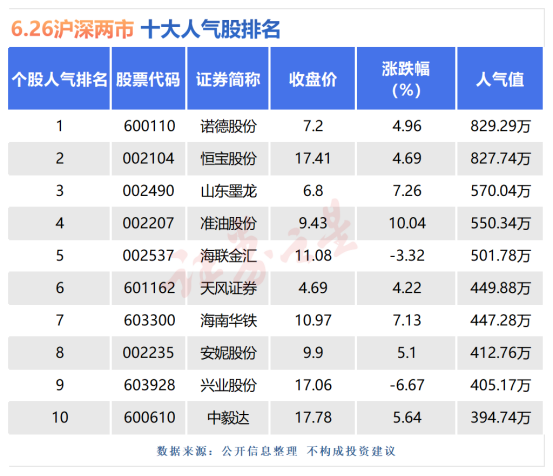The image size is (553, 476).
Task: Click closing price 10.97
Action: (x=313, y=321)
